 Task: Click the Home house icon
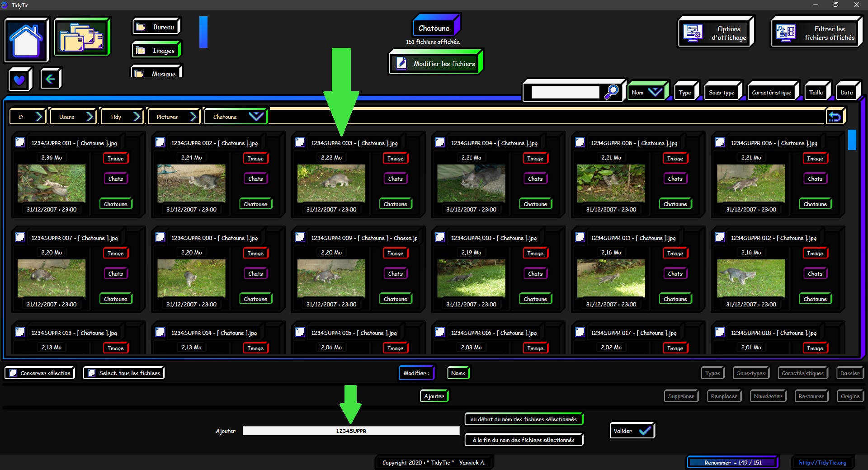[26, 40]
